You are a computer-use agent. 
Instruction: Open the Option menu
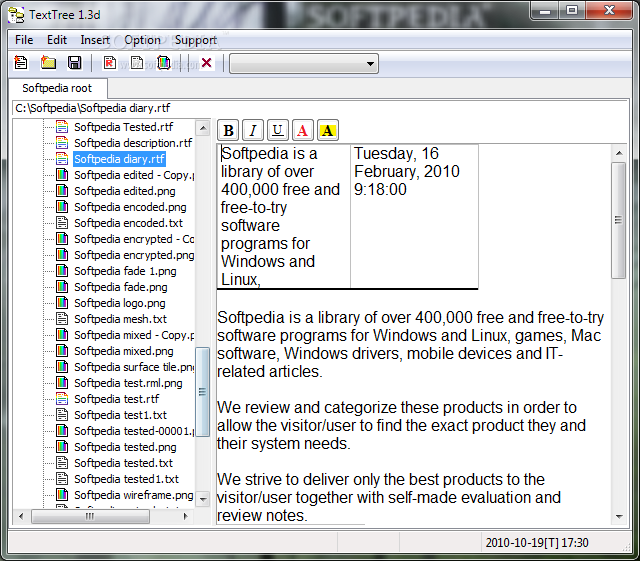142,40
